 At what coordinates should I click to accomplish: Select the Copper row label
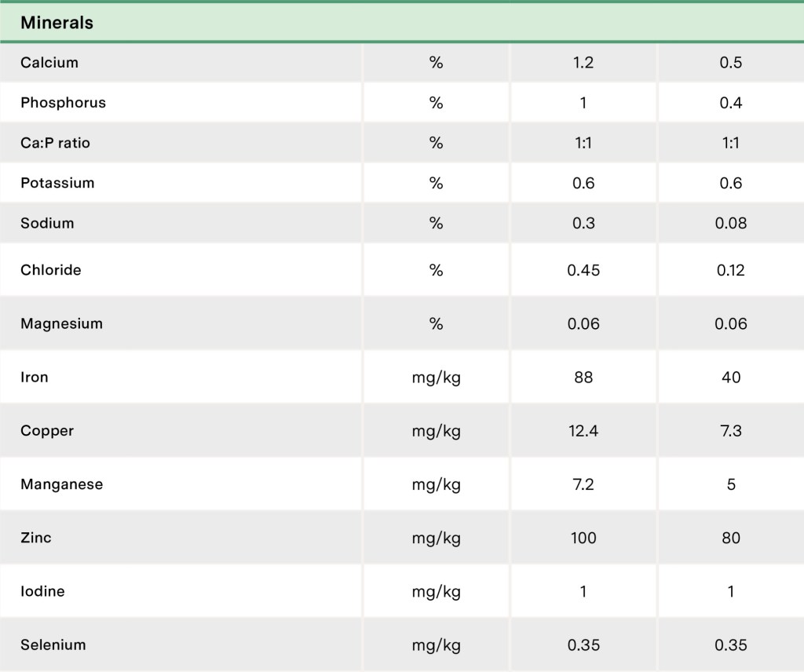pyautogui.click(x=47, y=431)
